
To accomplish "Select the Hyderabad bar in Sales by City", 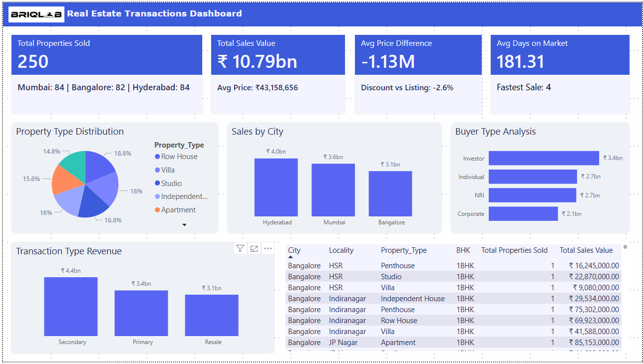I will (x=276, y=187).
